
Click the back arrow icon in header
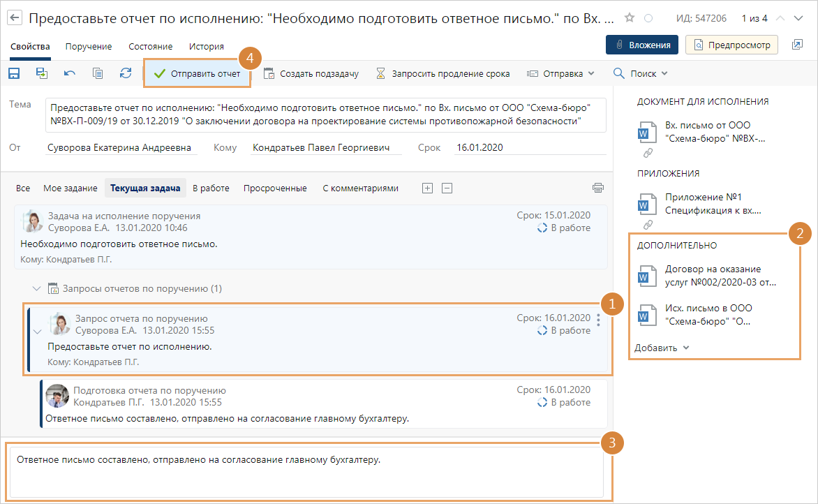pyautogui.click(x=15, y=18)
